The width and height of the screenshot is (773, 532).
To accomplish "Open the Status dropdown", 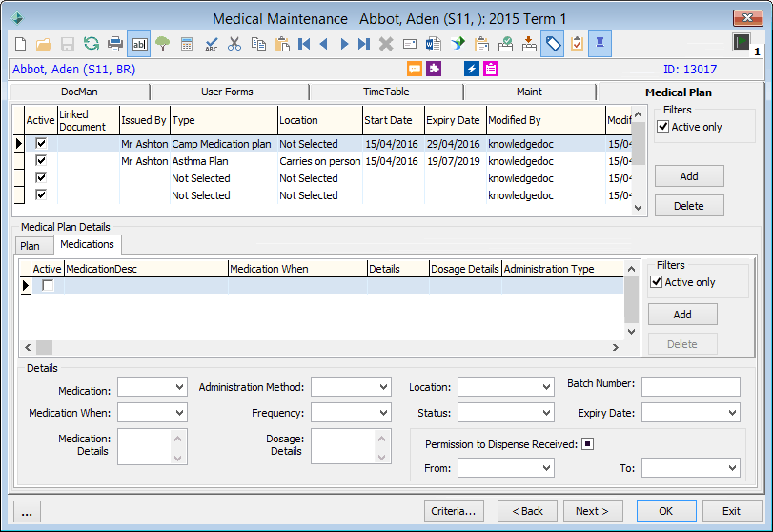I will pyautogui.click(x=546, y=413).
